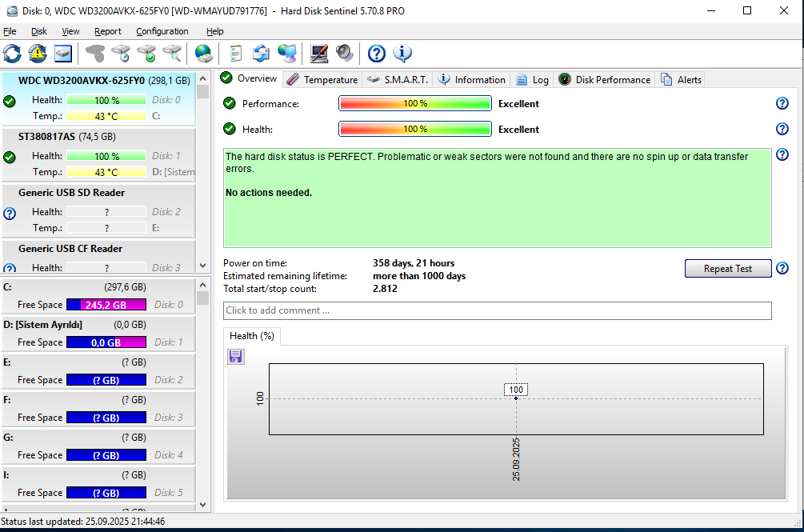Click the disk with clock toolbar icon
The image size is (804, 532).
point(121,54)
